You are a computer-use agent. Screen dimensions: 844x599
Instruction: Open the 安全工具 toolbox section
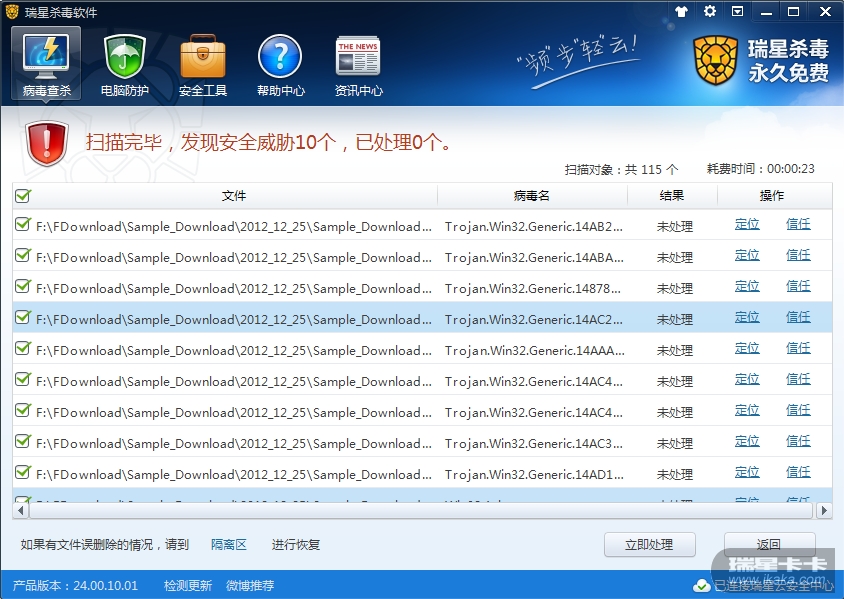point(202,65)
